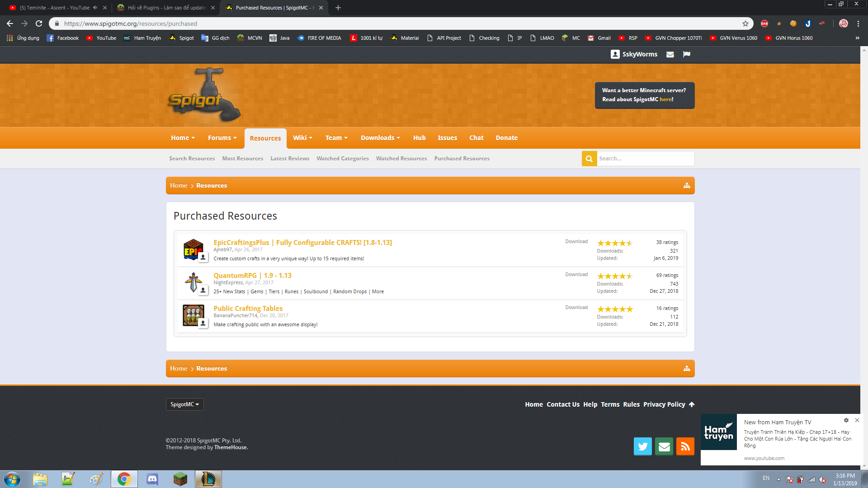The height and width of the screenshot is (488, 868).
Task: Download the QuantumRPG resource
Action: coord(576,275)
